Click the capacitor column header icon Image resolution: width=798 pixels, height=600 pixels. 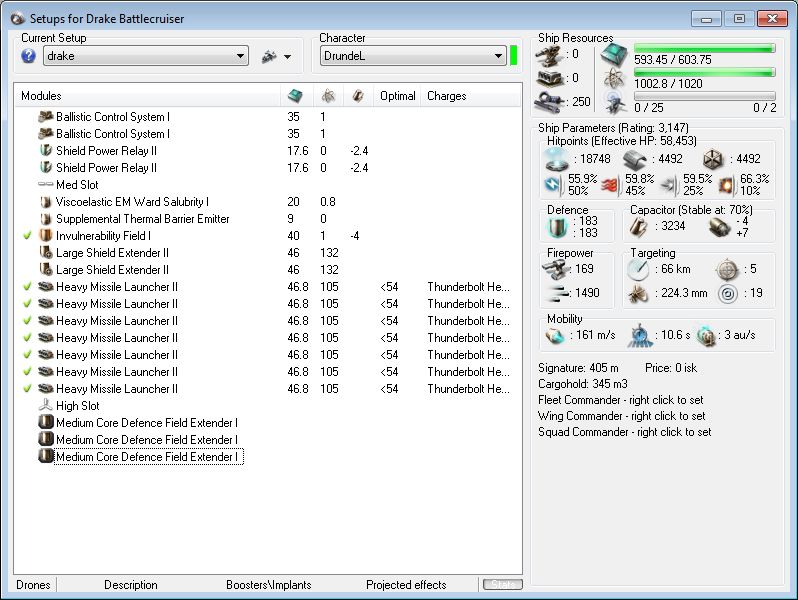(358, 95)
